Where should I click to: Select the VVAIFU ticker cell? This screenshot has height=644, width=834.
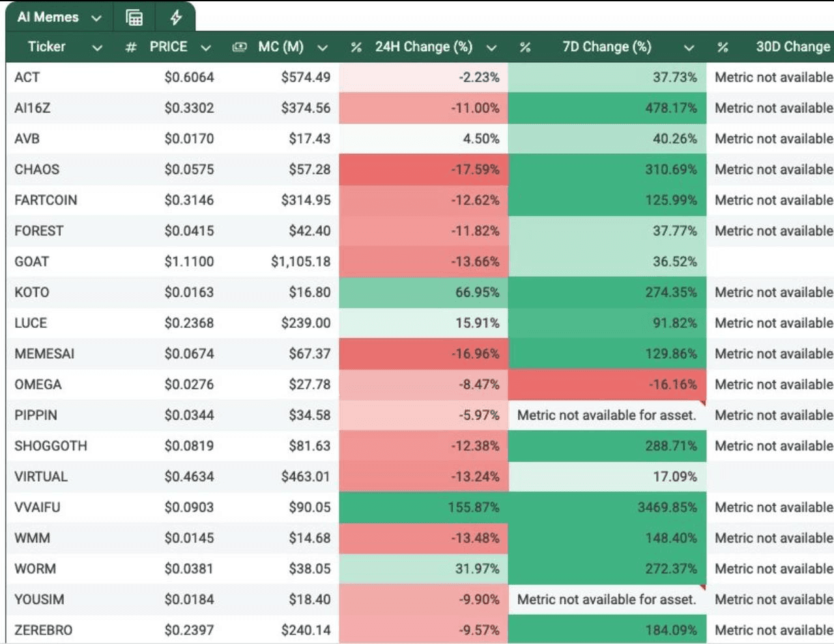tap(38, 507)
